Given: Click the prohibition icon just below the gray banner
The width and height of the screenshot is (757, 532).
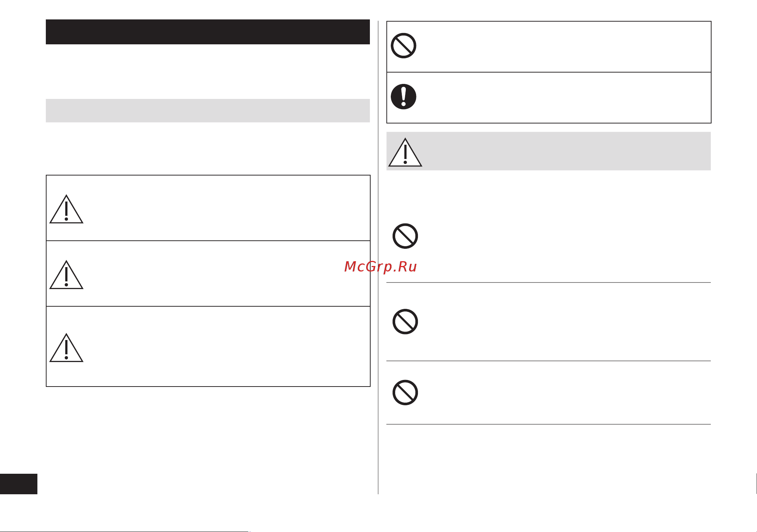Looking at the screenshot, I should pyautogui.click(x=405, y=236).
